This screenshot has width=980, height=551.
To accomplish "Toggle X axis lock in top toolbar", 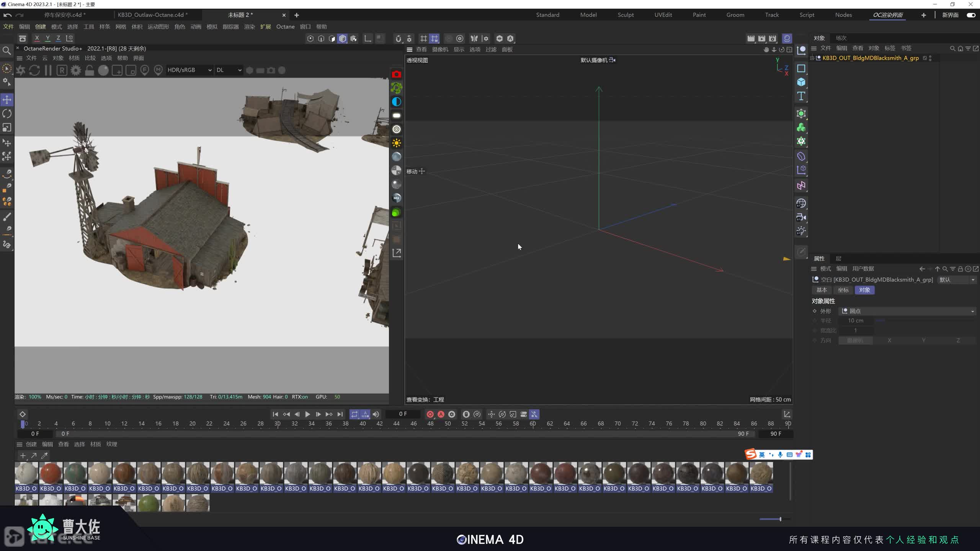I will 37,38.
